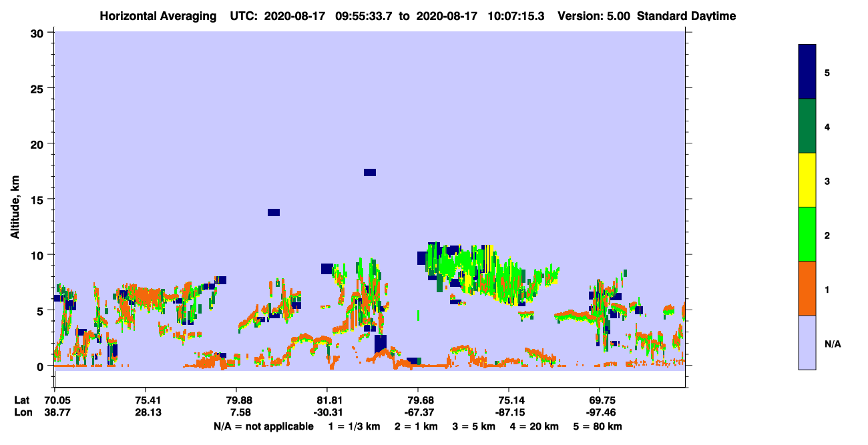Click the 15 km altitude tick label
Image resolution: width=868 pixels, height=445 pixels.
pyautogui.click(x=39, y=199)
